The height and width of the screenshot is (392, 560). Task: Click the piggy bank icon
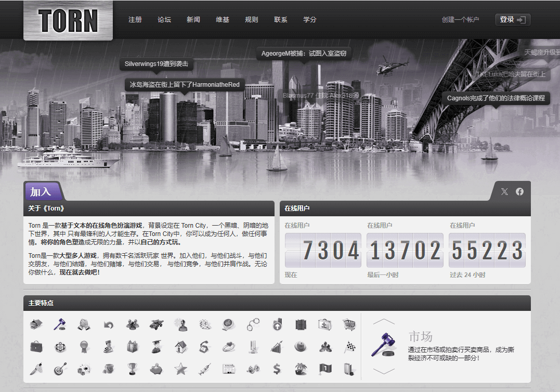(157, 369)
